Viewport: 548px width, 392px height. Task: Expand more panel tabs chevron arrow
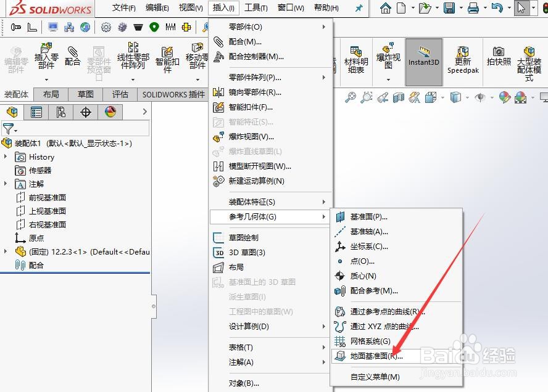[144, 112]
